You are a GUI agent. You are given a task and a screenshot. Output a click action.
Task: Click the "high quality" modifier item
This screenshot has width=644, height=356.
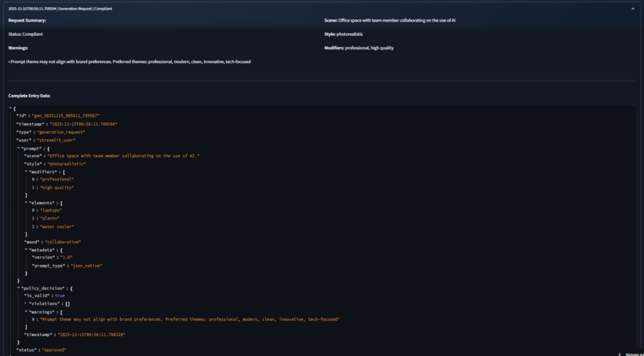pyautogui.click(x=57, y=188)
